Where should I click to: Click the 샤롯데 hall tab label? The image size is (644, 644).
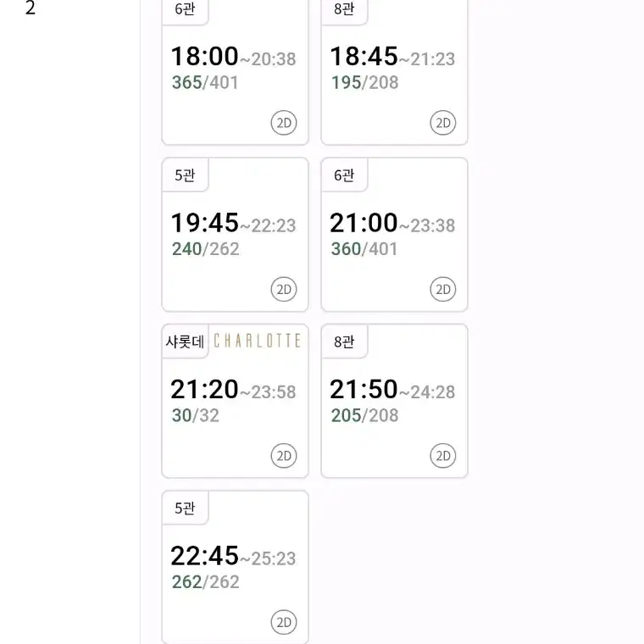185,341
